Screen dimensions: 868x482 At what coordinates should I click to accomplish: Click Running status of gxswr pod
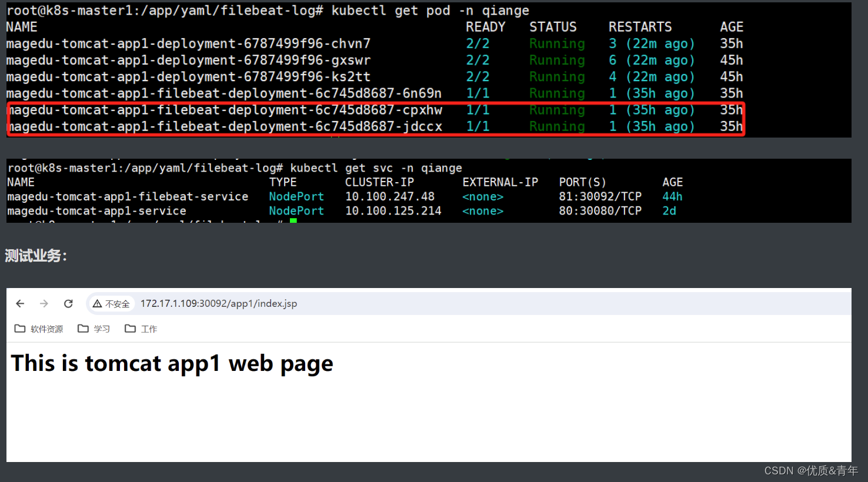tap(557, 60)
